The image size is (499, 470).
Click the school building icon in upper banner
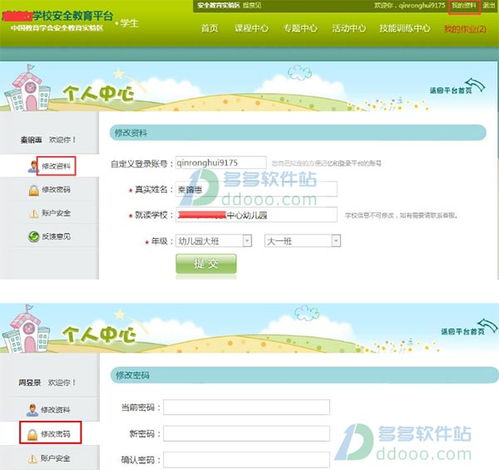coord(27,88)
